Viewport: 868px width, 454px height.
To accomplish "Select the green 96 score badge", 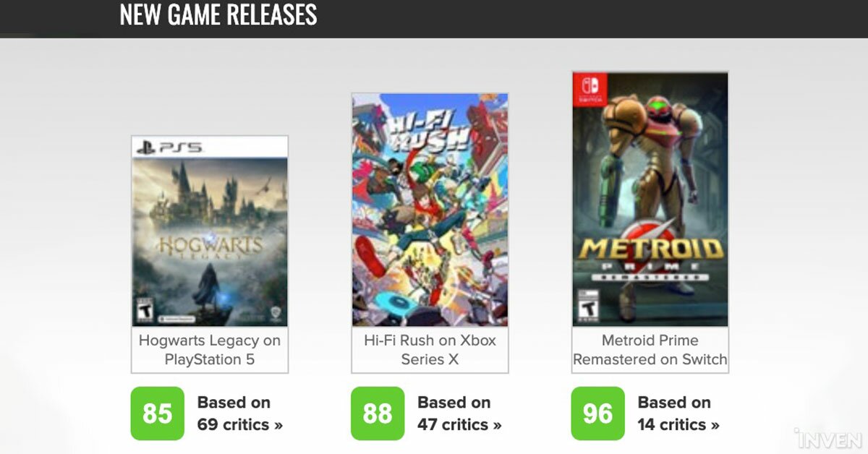I will tap(597, 414).
